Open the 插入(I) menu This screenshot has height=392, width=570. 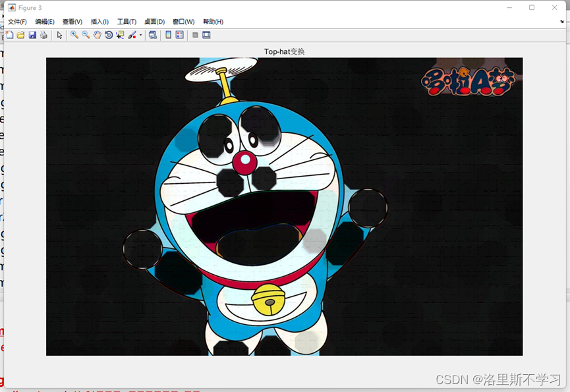pyautogui.click(x=100, y=22)
